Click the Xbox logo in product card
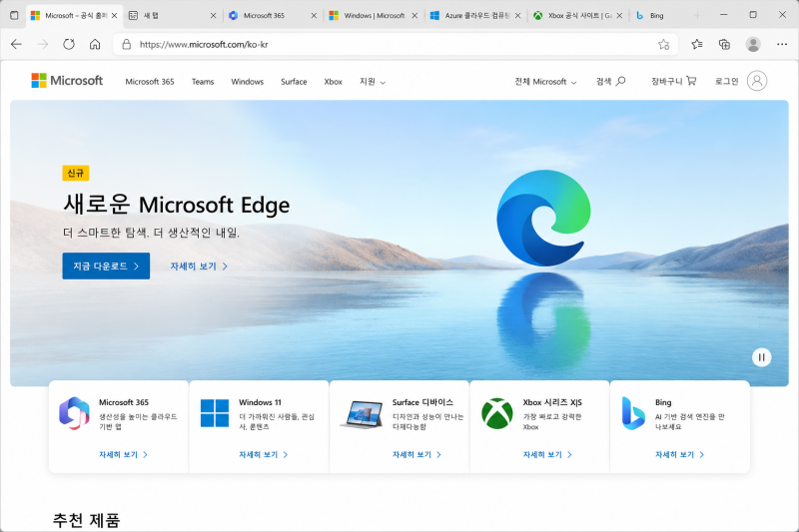Screen dimensions: 799x532 point(497,413)
